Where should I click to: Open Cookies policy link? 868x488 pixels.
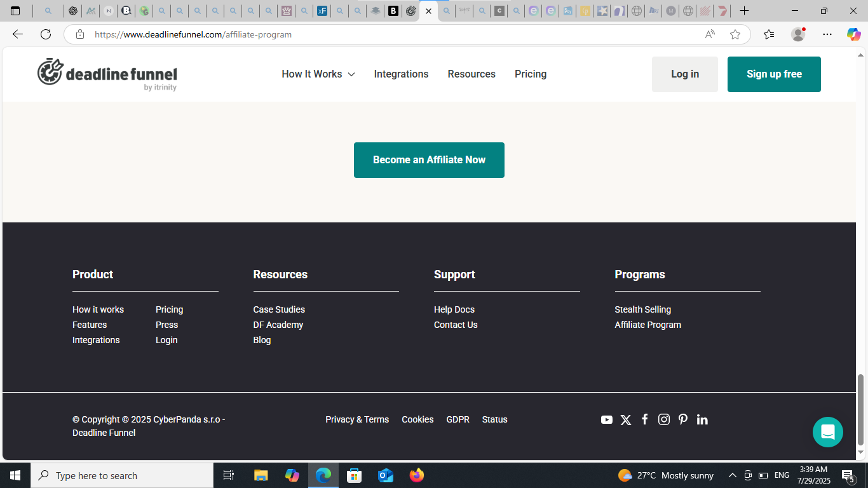pos(417,419)
